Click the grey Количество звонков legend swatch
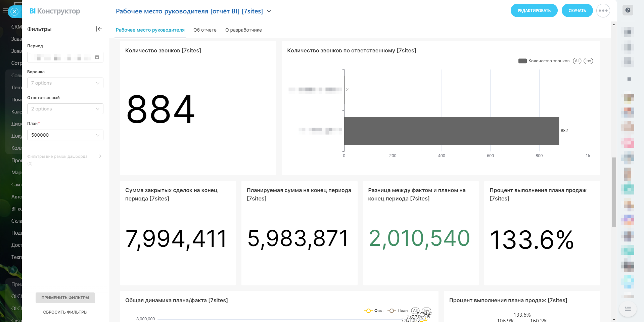Screen dimensions: 644x322 click(522, 61)
